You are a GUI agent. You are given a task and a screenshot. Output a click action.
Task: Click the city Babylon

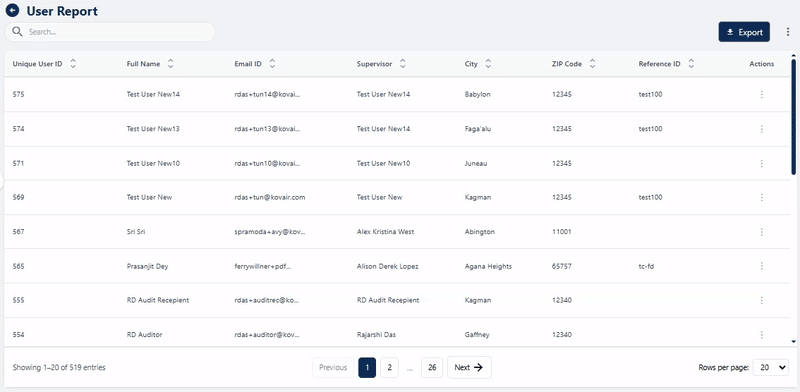tap(478, 94)
